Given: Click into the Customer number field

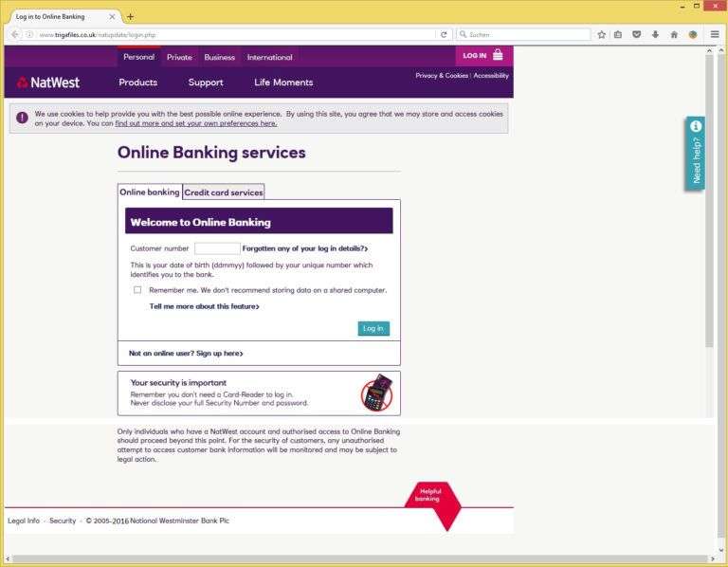Looking at the screenshot, I should [217, 248].
